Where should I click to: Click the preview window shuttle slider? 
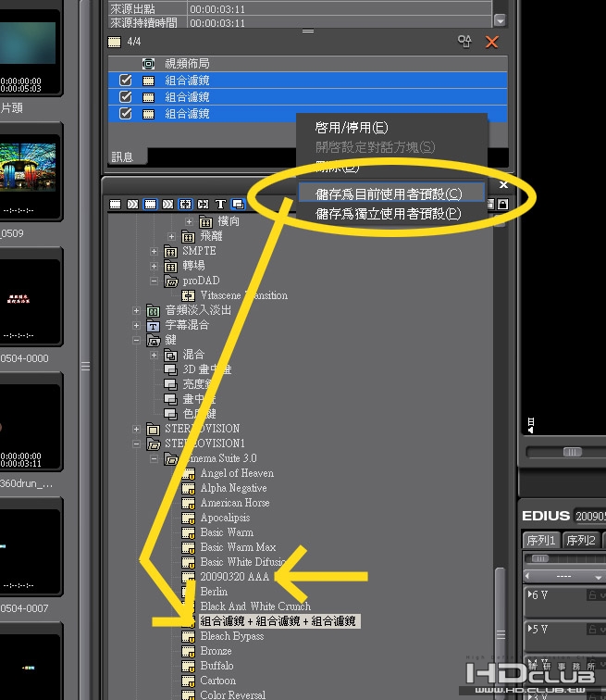pyautogui.click(x=573, y=452)
